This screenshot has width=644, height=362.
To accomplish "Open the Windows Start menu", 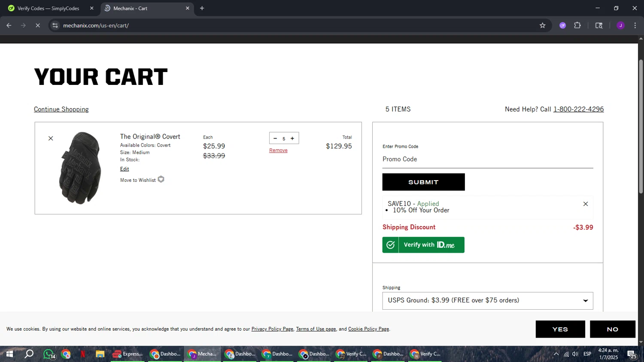I will point(9,354).
